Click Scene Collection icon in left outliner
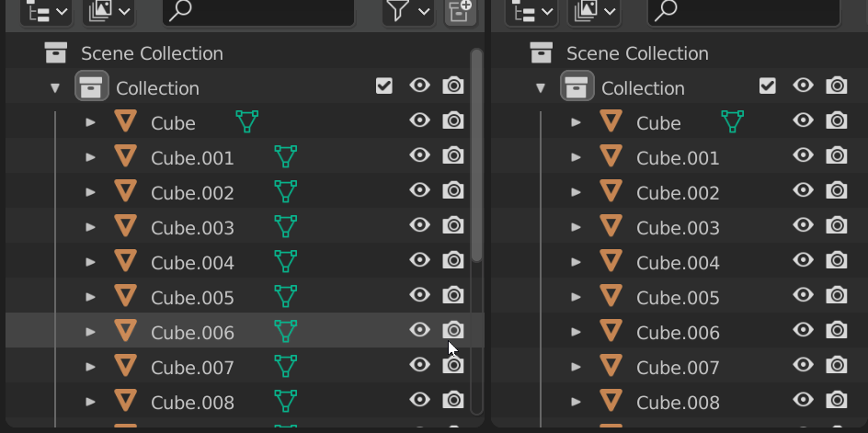The height and width of the screenshot is (433, 868). pyautogui.click(x=56, y=52)
